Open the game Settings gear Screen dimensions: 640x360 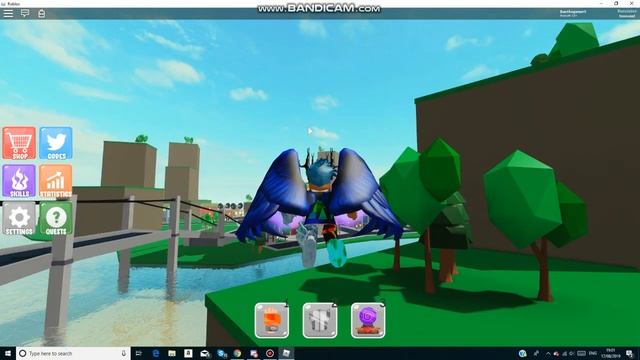tap(19, 219)
